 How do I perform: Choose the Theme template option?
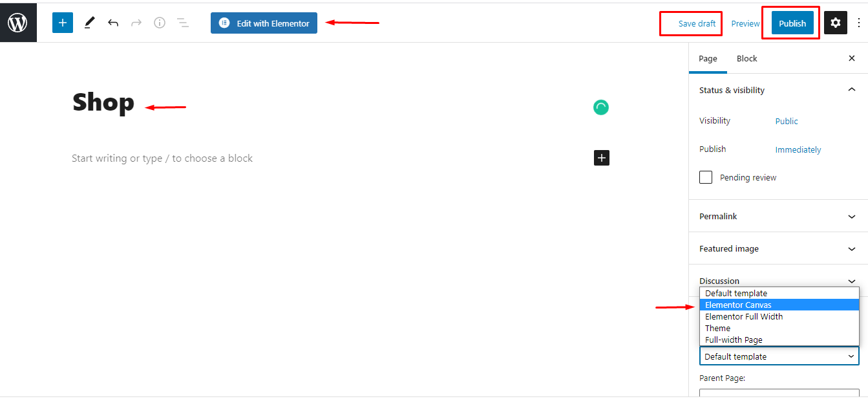779,329
